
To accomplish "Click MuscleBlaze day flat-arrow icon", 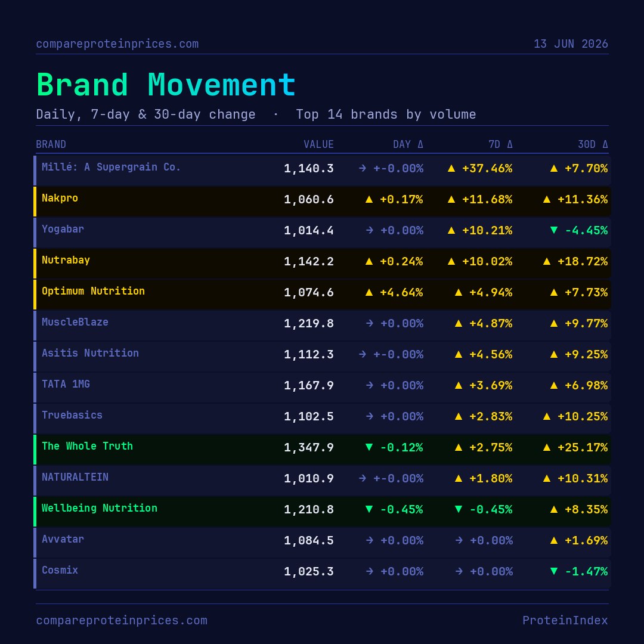I will [x=369, y=324].
